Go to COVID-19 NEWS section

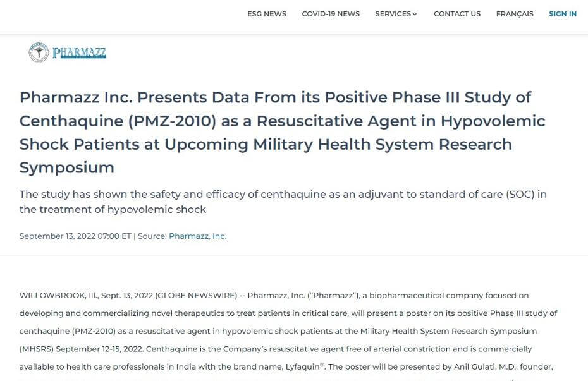click(331, 14)
